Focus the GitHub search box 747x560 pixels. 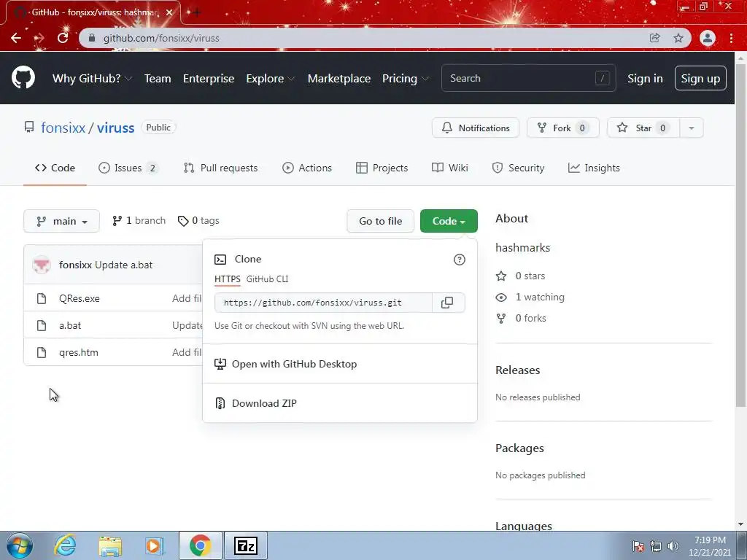(x=528, y=78)
